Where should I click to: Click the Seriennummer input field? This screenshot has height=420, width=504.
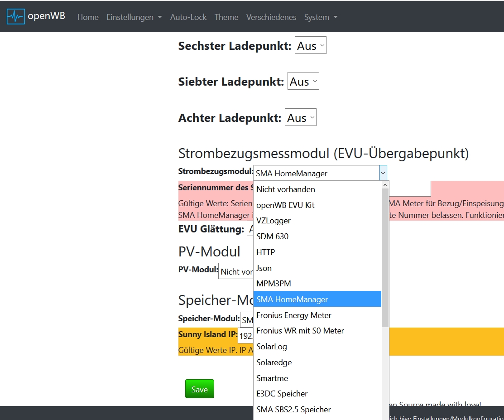pos(410,188)
